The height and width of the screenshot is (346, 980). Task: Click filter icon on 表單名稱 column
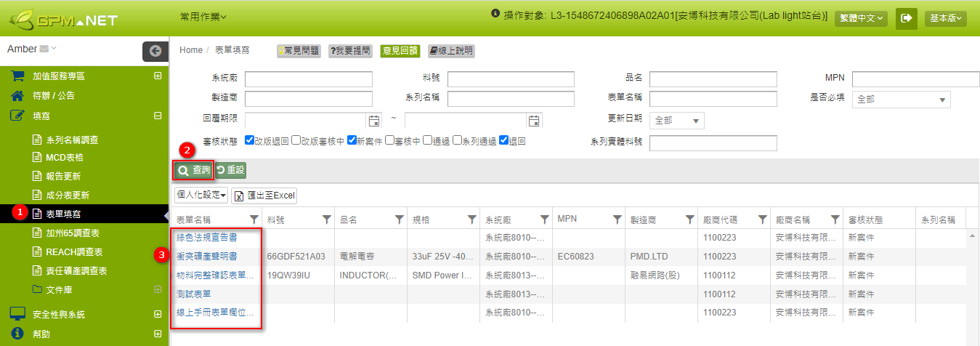click(x=254, y=220)
